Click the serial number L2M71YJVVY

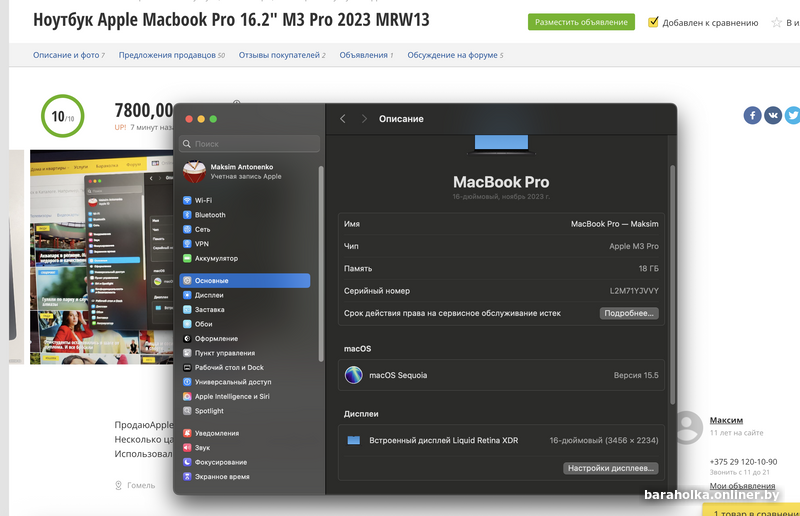click(x=634, y=291)
